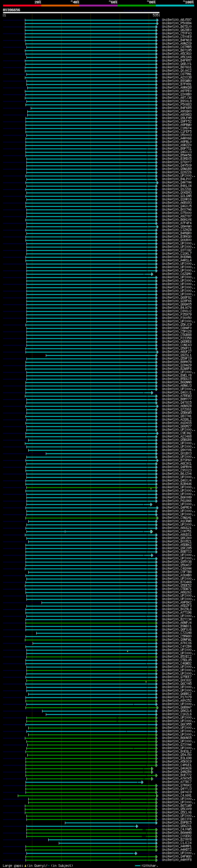
Task: Open the UniRef100_B6KNS5 hit
Action: [176, 738]
